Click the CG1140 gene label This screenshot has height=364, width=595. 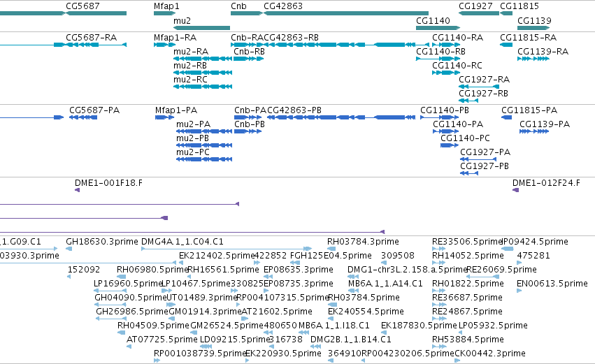pyautogui.click(x=433, y=20)
